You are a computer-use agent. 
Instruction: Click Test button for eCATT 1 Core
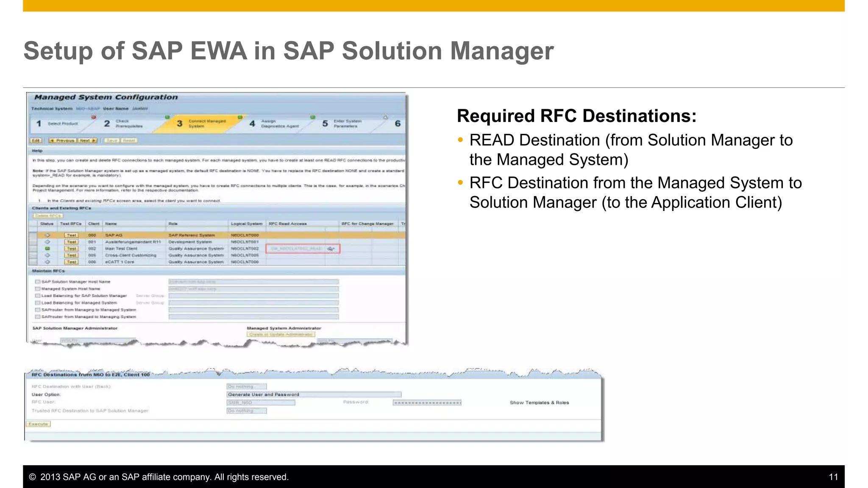pyautogui.click(x=71, y=262)
